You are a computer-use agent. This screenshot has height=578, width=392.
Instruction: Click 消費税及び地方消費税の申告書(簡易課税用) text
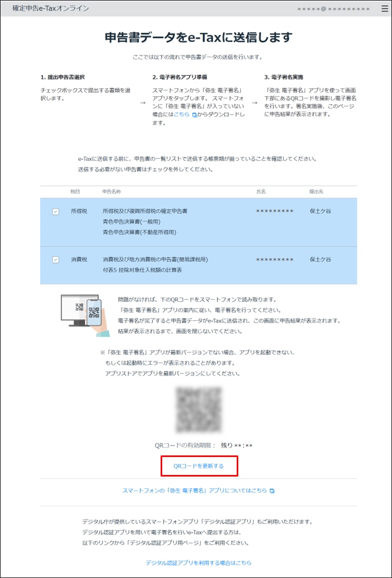pos(155,259)
